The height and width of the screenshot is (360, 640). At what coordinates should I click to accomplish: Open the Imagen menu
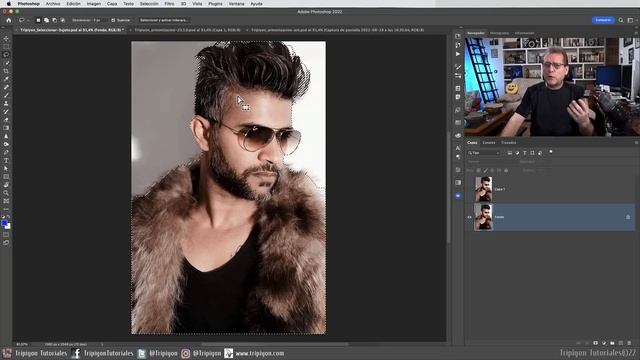tap(93, 4)
